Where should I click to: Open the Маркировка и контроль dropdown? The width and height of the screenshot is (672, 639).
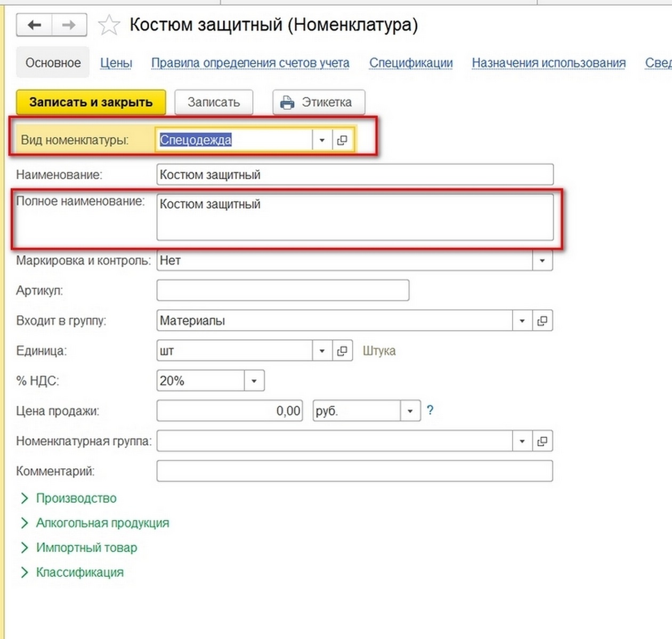click(542, 260)
